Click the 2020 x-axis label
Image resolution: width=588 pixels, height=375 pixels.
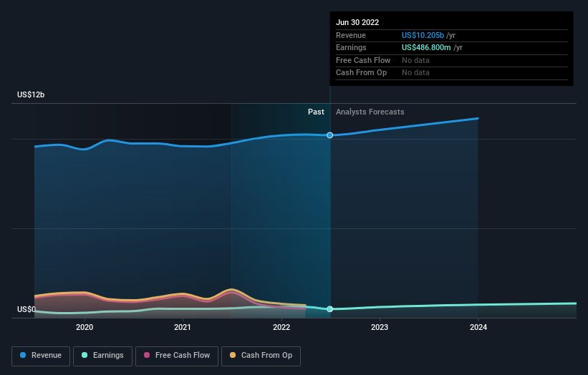tap(85, 328)
